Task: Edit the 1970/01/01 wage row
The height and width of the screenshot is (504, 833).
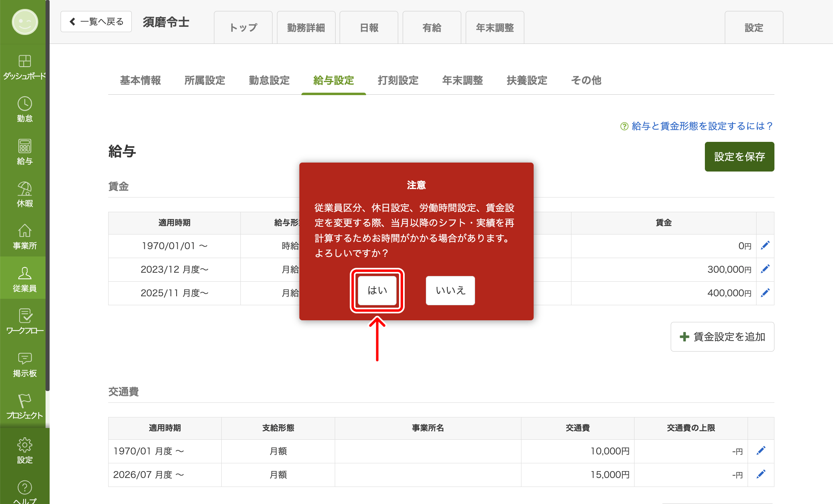Action: tap(765, 245)
